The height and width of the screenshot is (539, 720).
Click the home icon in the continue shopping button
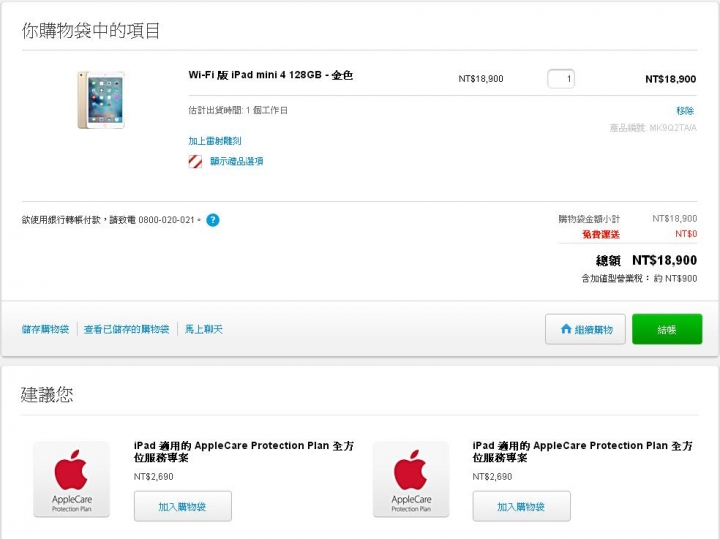[566, 329]
